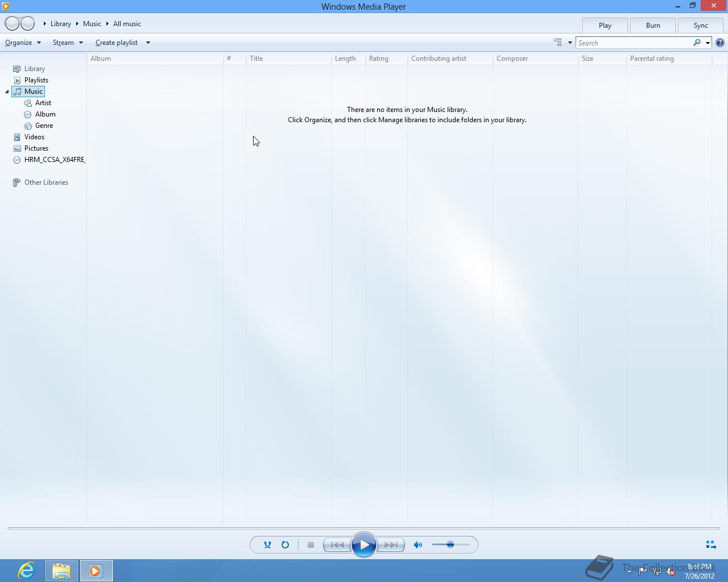Adjust the volume slider
Viewport: 728px width, 582px height.
pos(450,544)
